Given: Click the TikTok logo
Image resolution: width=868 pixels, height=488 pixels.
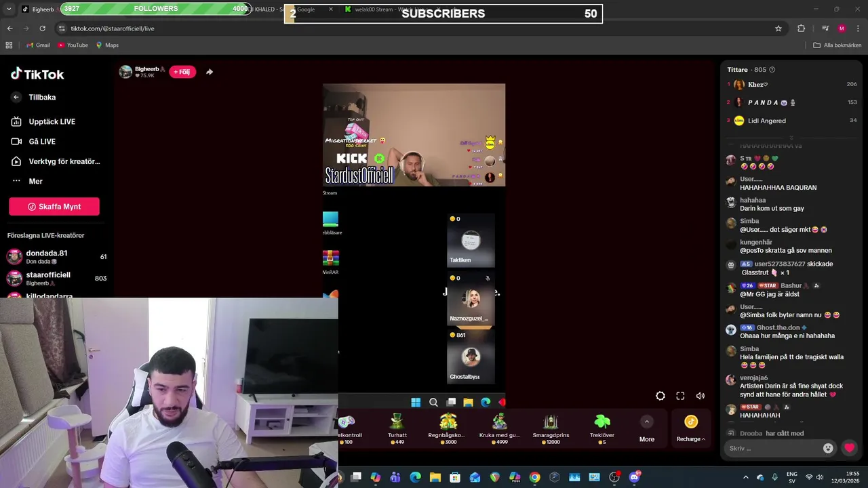Looking at the screenshot, I should (x=37, y=74).
